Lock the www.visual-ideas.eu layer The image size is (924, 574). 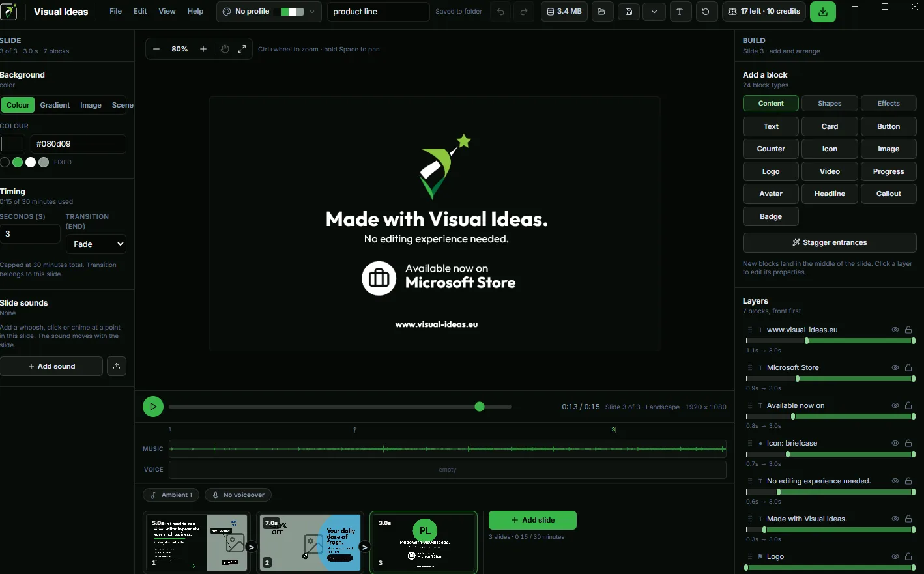pyautogui.click(x=908, y=330)
